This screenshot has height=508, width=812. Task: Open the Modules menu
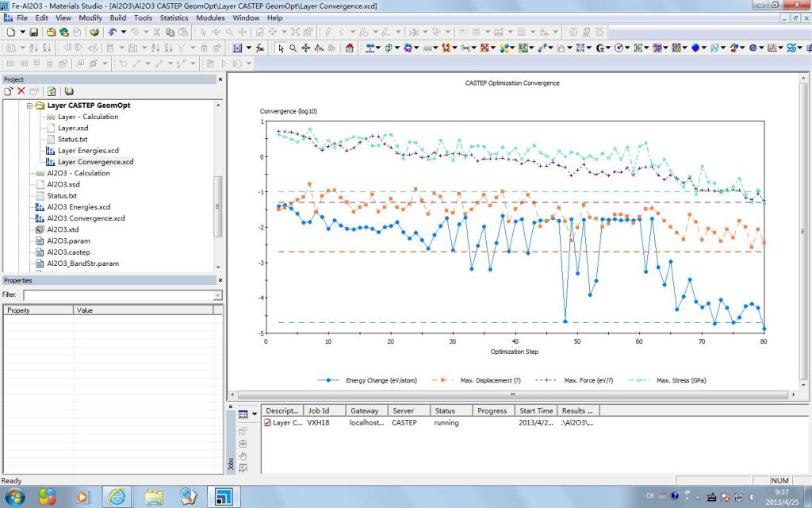210,17
